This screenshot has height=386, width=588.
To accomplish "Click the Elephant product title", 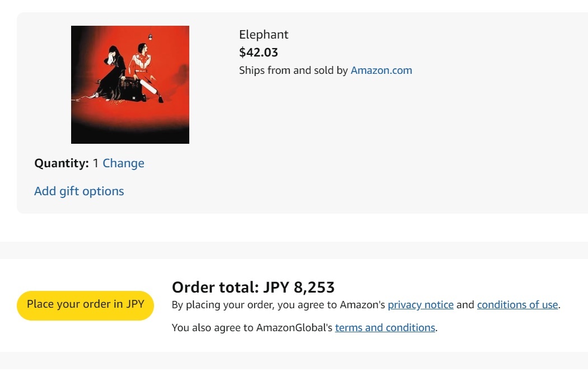I will 264,35.
